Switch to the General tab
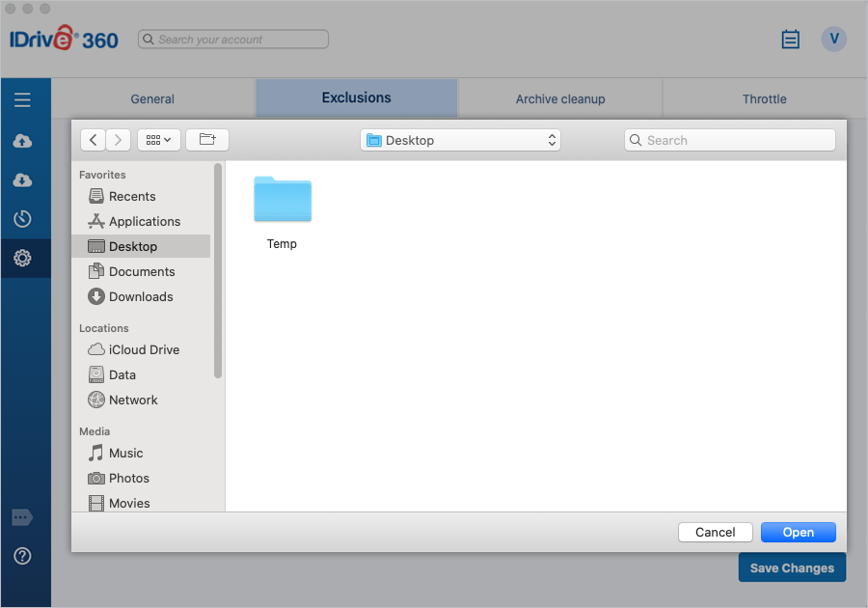This screenshot has height=608, width=868. coord(152,99)
